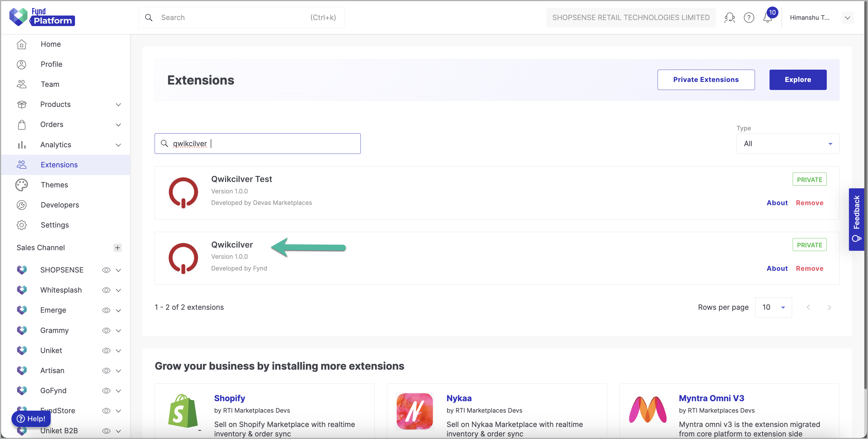The height and width of the screenshot is (439, 868).
Task: Go to previous page of extensions
Action: tap(808, 307)
